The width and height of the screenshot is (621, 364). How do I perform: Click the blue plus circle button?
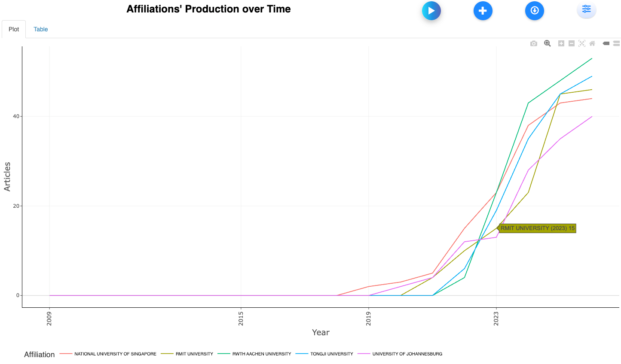[x=483, y=11]
